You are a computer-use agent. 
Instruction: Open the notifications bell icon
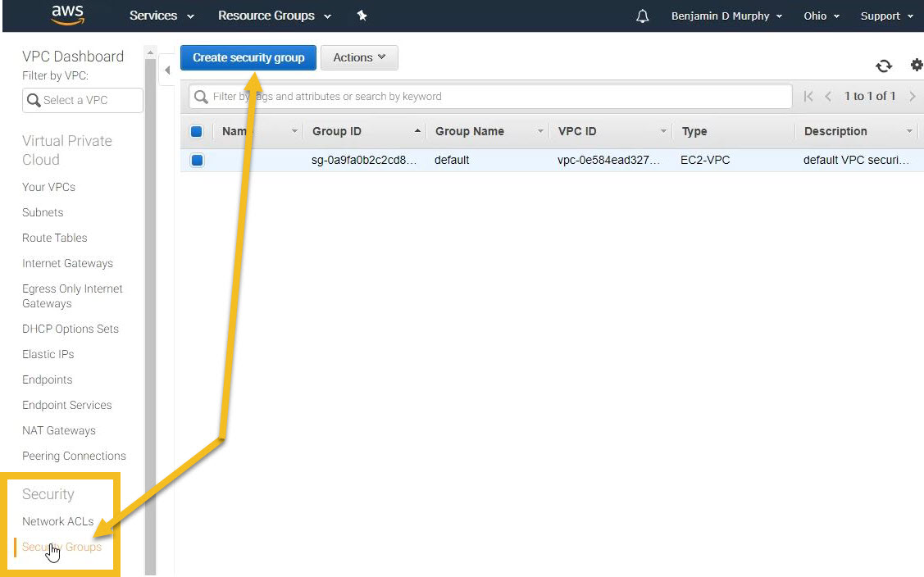click(x=642, y=16)
